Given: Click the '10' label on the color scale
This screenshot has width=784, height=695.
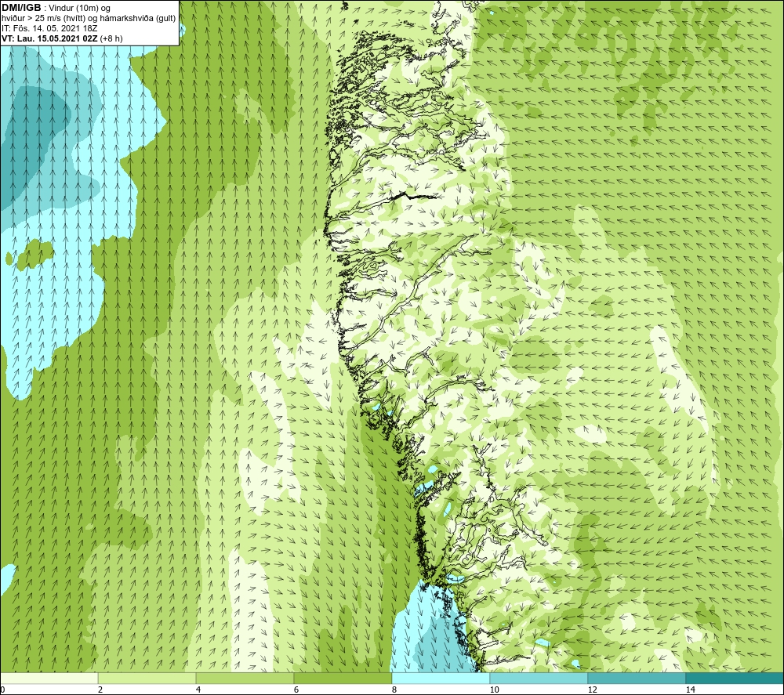Looking at the screenshot, I should [x=495, y=690].
